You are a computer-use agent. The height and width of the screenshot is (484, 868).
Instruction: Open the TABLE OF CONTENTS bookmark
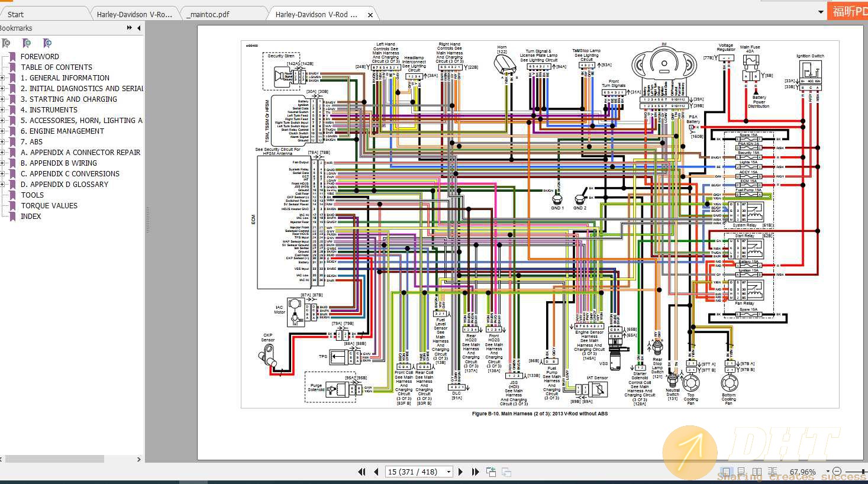pos(56,67)
